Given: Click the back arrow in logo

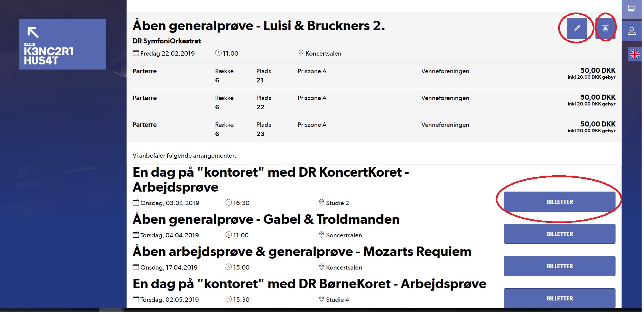Looking at the screenshot, I should pos(33,33).
